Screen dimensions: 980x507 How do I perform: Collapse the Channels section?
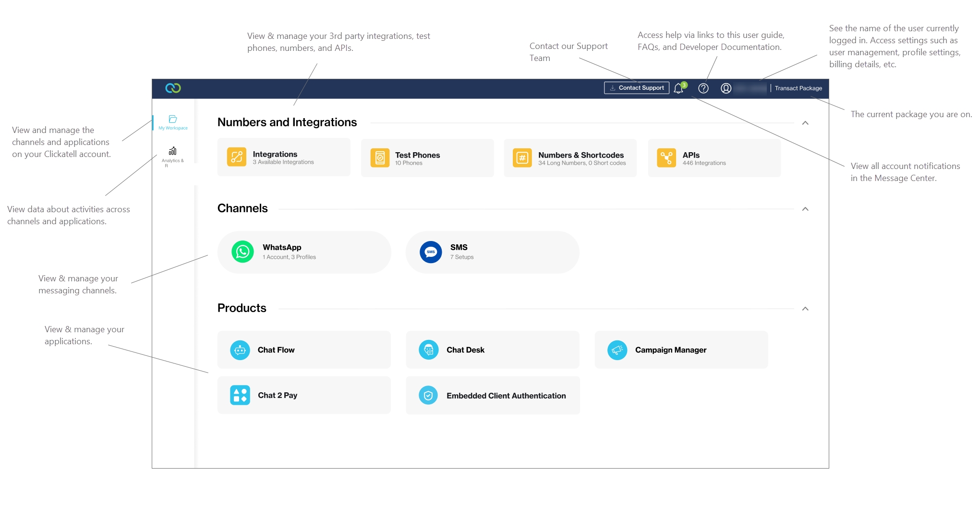(x=805, y=209)
